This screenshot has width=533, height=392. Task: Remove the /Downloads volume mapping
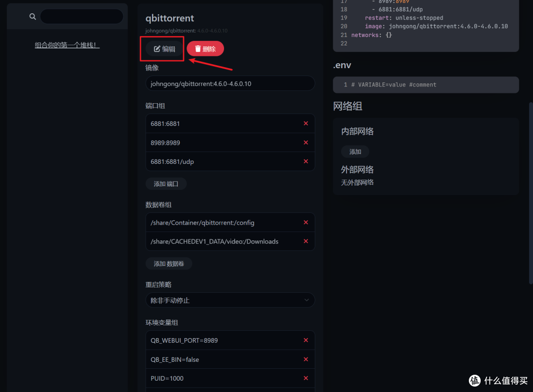[306, 241]
